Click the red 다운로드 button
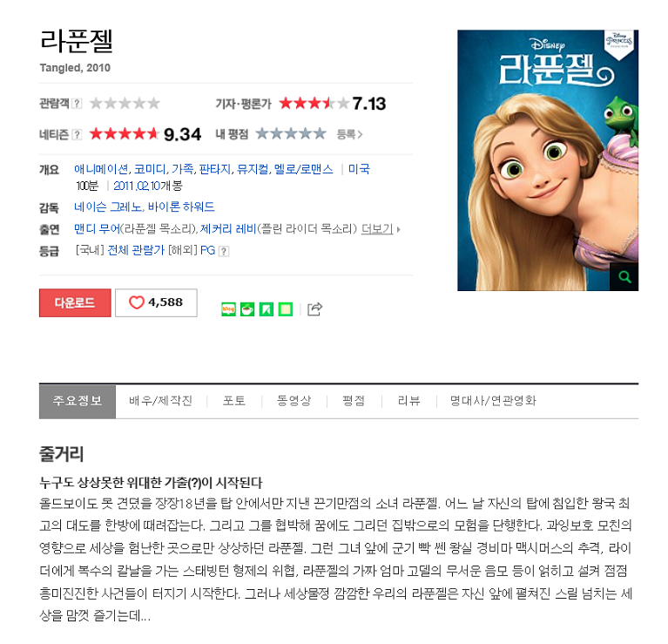Viewport: 668px width, 644px height. point(75,302)
